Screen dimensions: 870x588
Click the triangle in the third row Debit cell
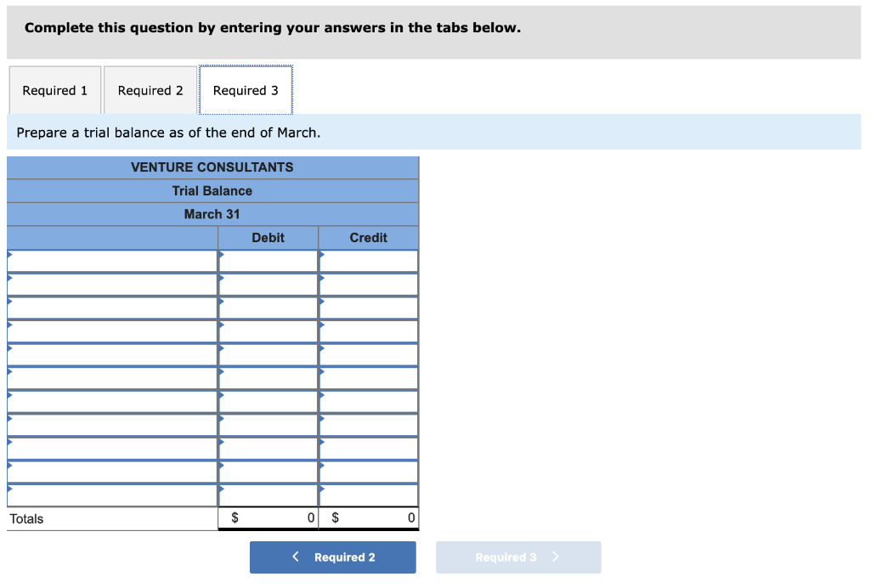(x=223, y=302)
